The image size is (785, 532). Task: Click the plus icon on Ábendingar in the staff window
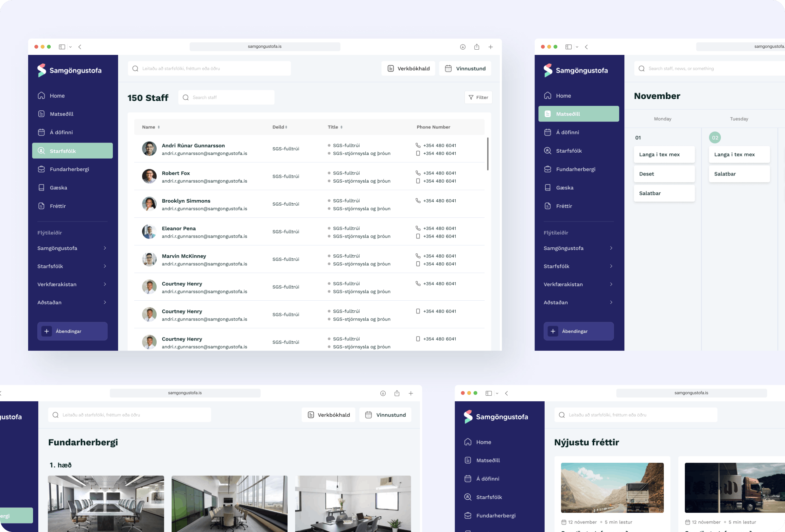[47, 331]
